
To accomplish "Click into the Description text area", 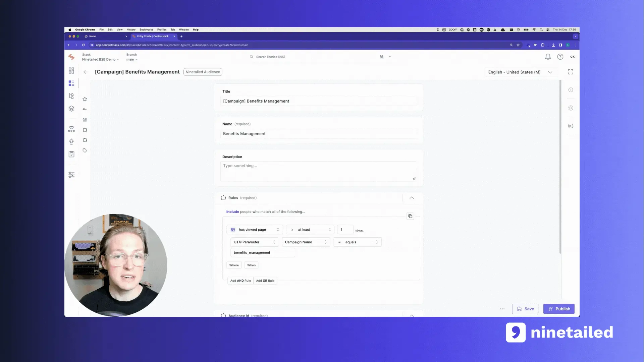I will click(x=318, y=171).
